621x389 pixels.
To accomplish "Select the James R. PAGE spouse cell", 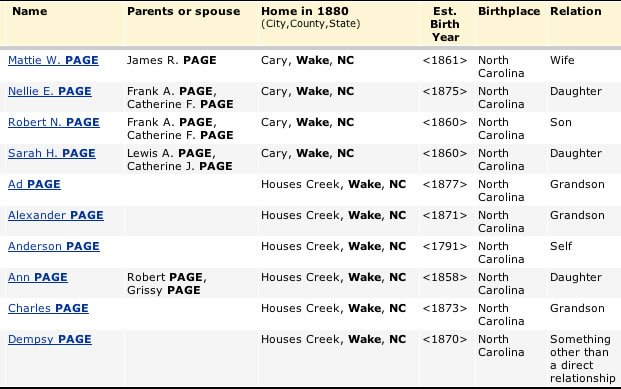I will click(x=171, y=60).
